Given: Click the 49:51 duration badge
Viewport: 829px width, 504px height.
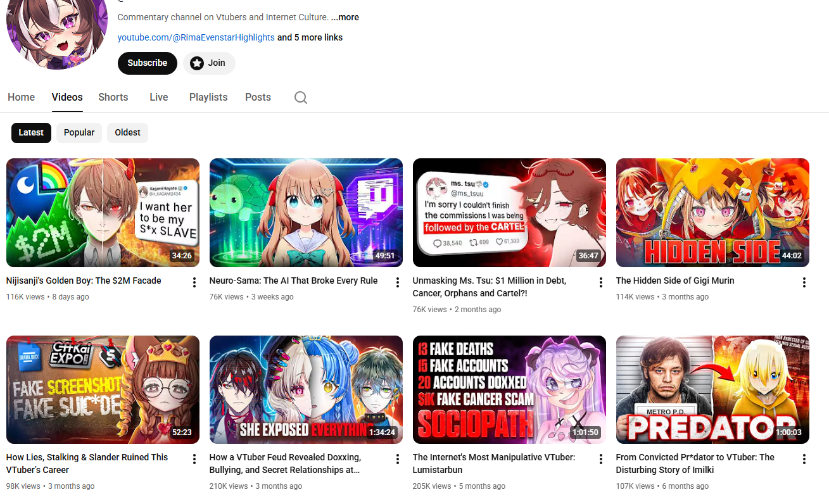Looking at the screenshot, I should [x=385, y=256].
